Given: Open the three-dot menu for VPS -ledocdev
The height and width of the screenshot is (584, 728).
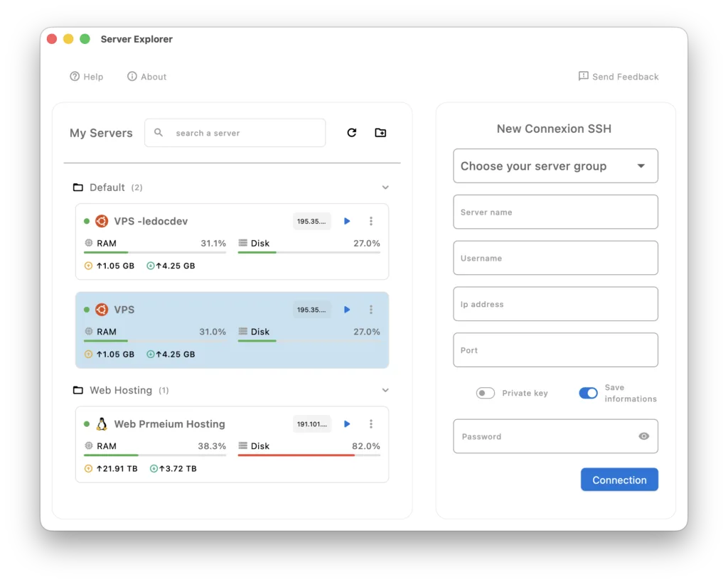Looking at the screenshot, I should pos(371,221).
